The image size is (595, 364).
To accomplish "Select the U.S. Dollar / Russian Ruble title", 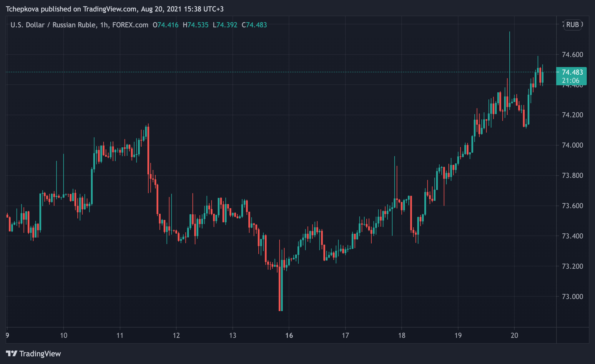I will 53,25.
